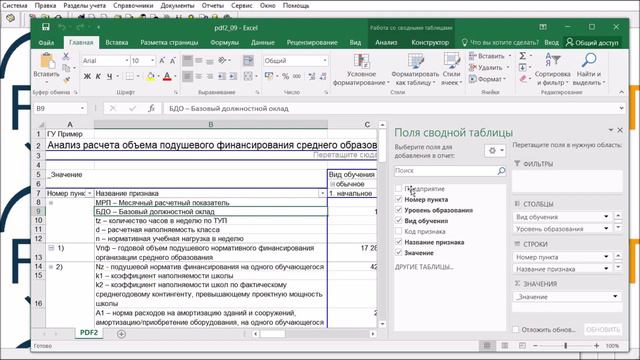Open the Name Box B9 dropdown
This screenshot has height=360, width=640.
[x=82, y=108]
